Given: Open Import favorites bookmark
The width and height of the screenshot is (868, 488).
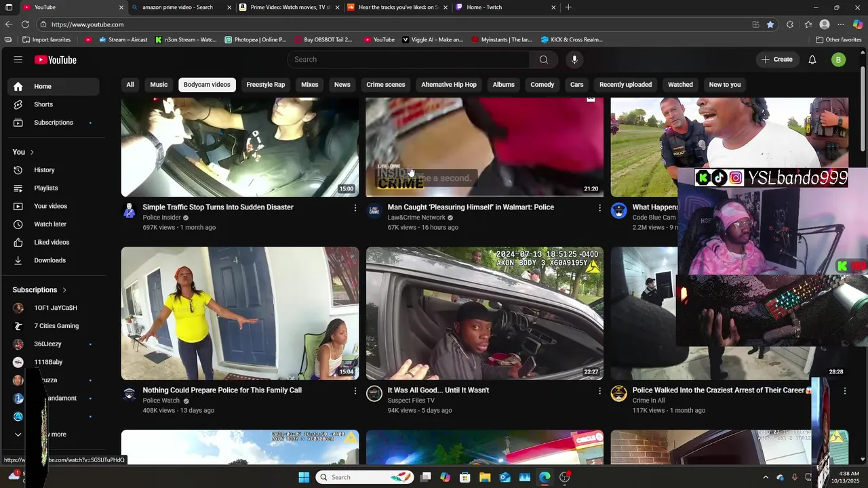Looking at the screenshot, I should click(46, 39).
